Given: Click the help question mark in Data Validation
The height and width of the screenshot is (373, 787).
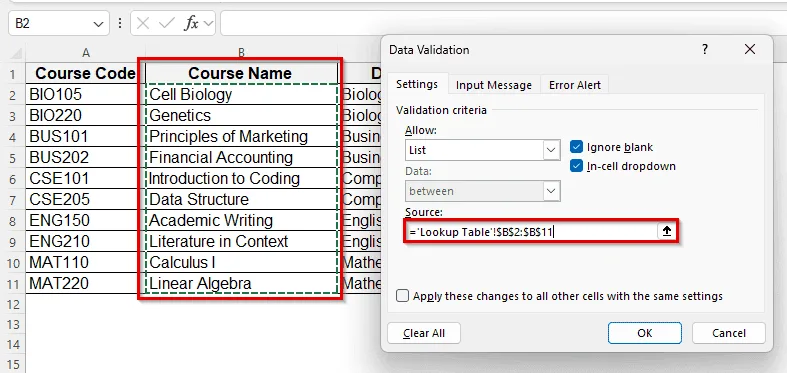Looking at the screenshot, I should [x=705, y=49].
